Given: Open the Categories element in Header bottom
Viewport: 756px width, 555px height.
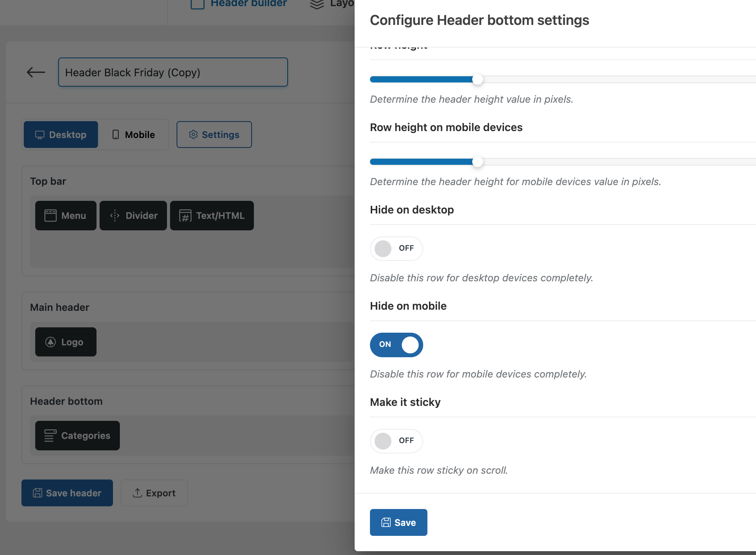Looking at the screenshot, I should click(x=77, y=435).
